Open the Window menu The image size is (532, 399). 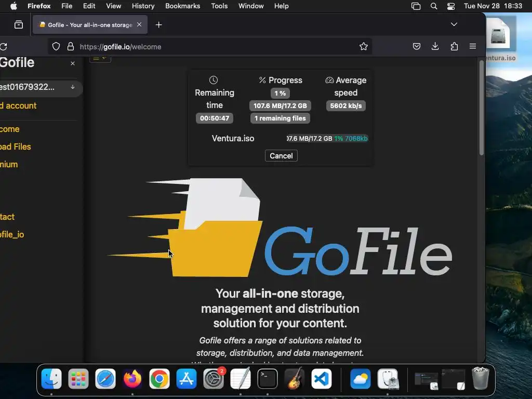click(251, 6)
